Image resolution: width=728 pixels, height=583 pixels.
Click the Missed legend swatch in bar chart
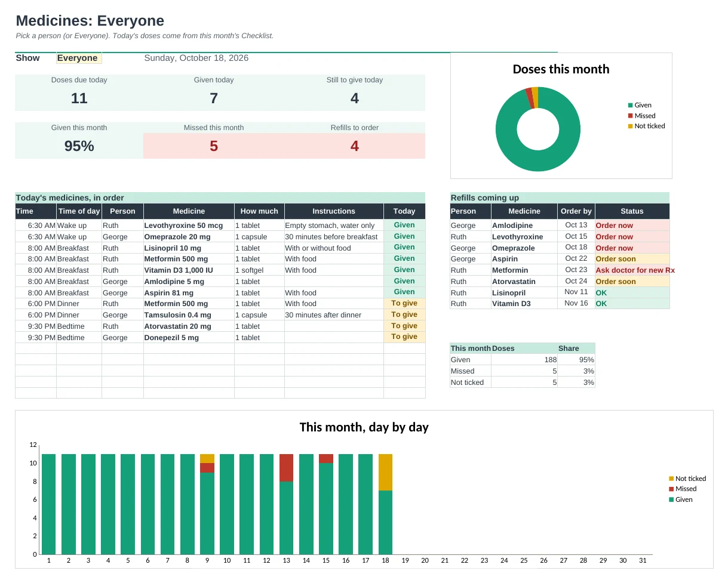click(671, 489)
